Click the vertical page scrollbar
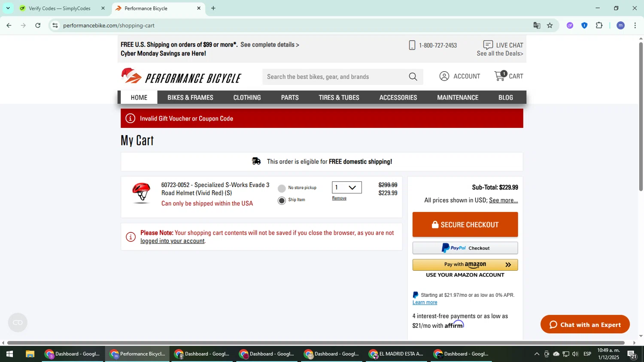Image resolution: width=644 pixels, height=362 pixels. pos(641,117)
